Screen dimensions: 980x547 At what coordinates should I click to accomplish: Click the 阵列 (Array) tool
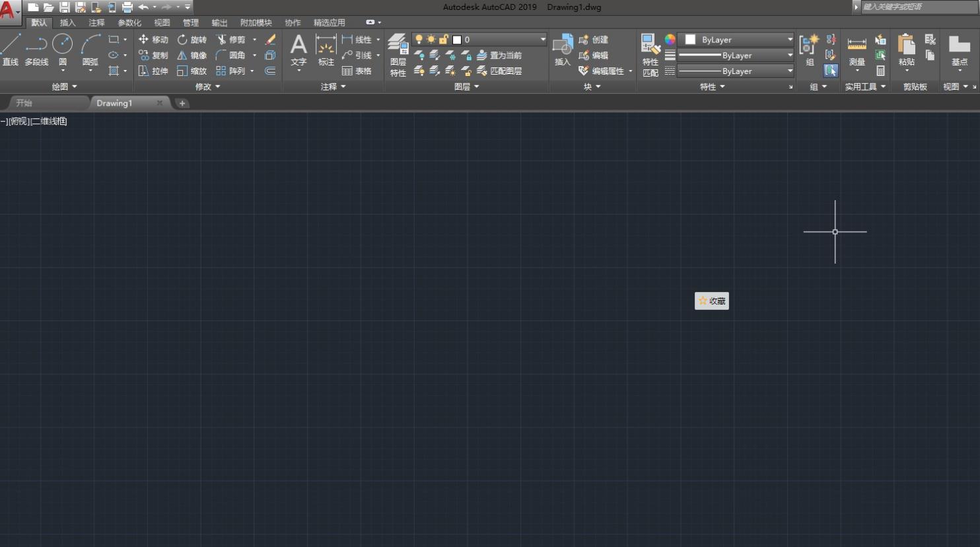[x=231, y=71]
